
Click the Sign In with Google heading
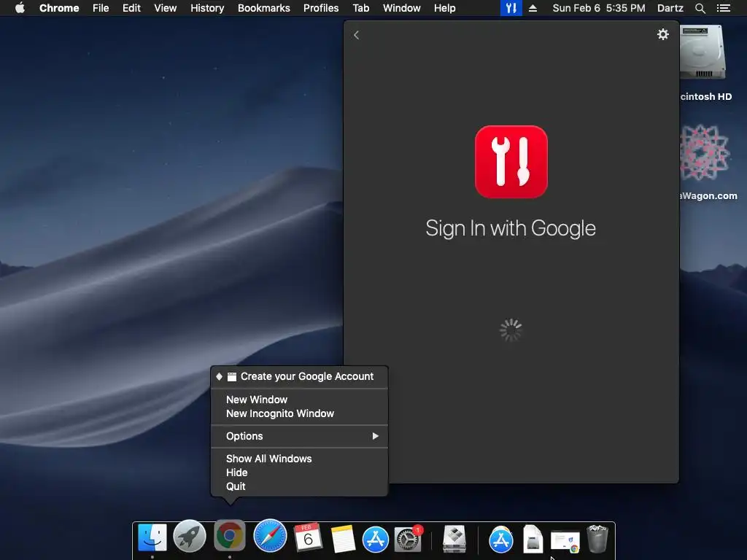[511, 228]
